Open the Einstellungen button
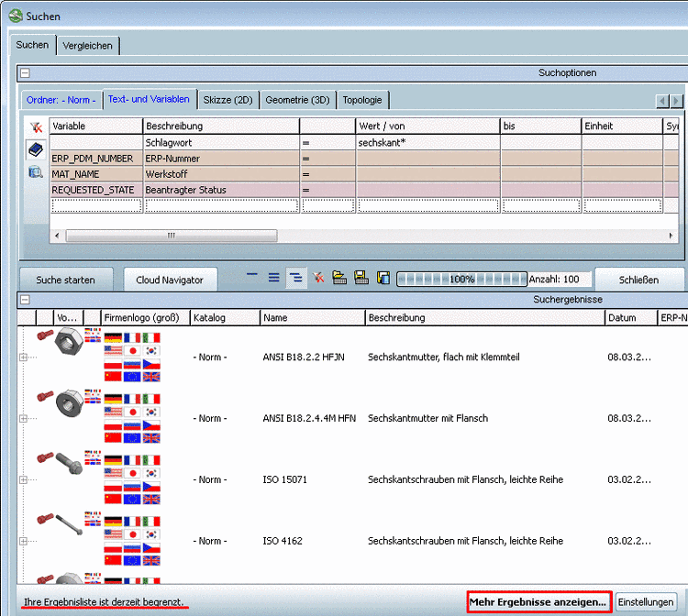Image resolution: width=688 pixels, height=616 pixels. tap(646, 602)
